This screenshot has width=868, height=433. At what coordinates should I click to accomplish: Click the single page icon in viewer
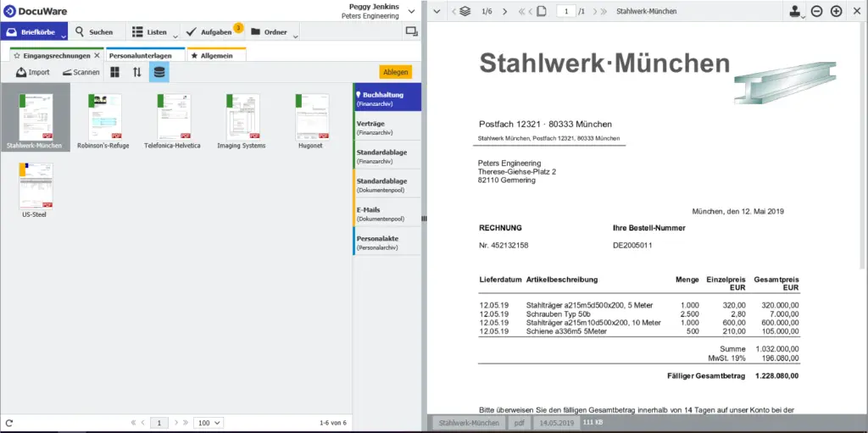click(542, 11)
